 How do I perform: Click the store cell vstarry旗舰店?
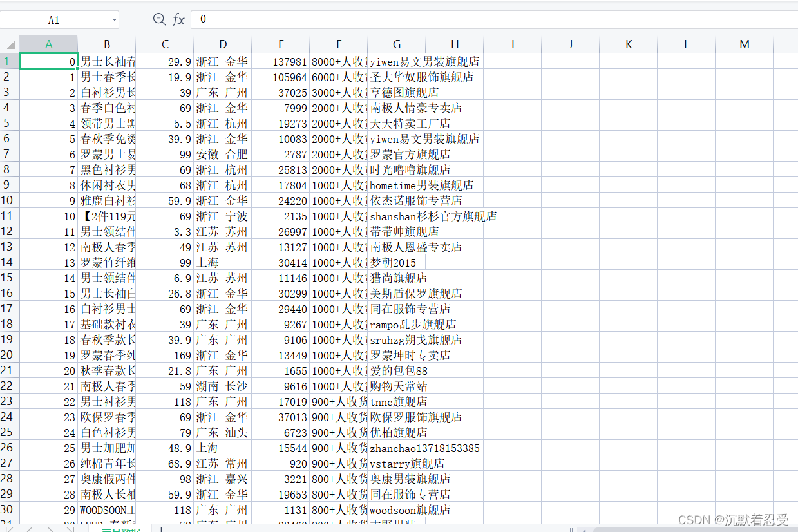coord(407,463)
